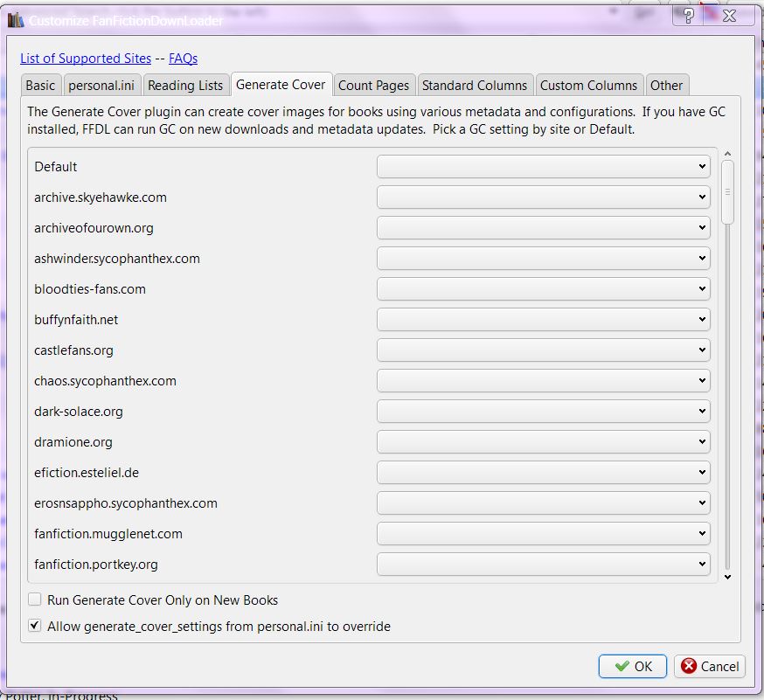The width and height of the screenshot is (764, 700).
Task: Click the scroll down arrow of site list
Action: tap(727, 578)
